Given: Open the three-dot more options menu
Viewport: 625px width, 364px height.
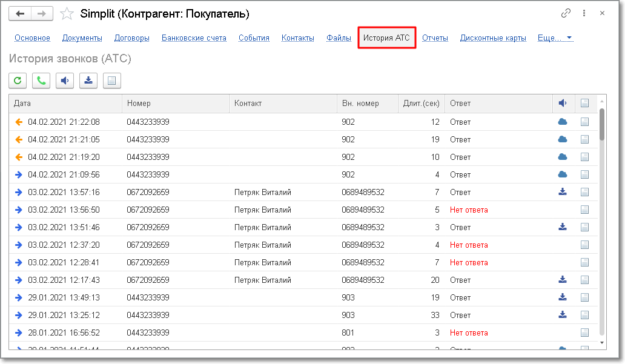Looking at the screenshot, I should pos(584,13).
